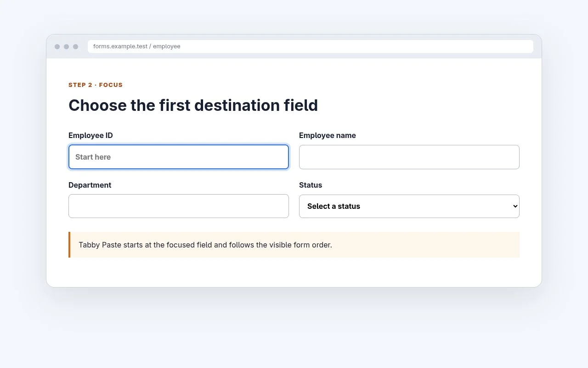Click the Employee ID label
The image size is (588, 368).
coord(90,135)
